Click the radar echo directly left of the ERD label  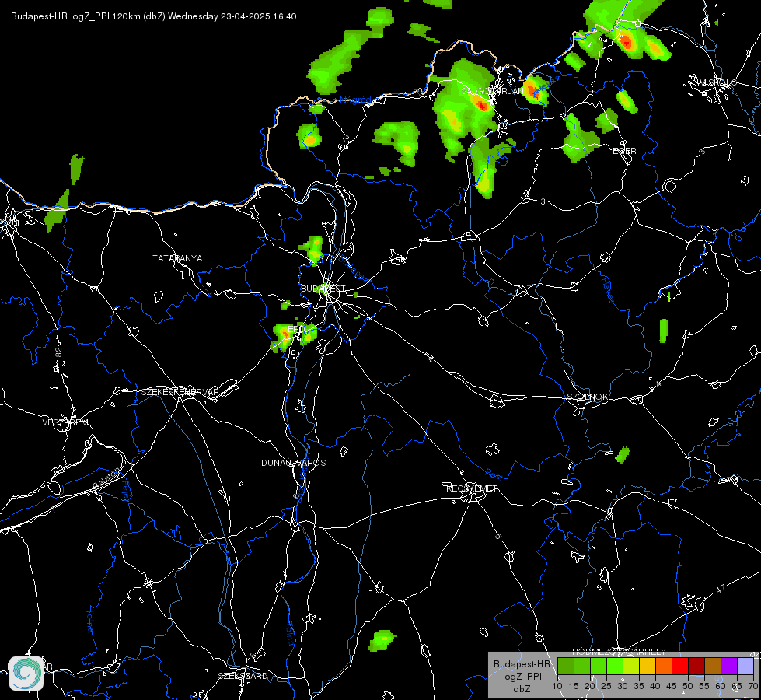(282, 336)
